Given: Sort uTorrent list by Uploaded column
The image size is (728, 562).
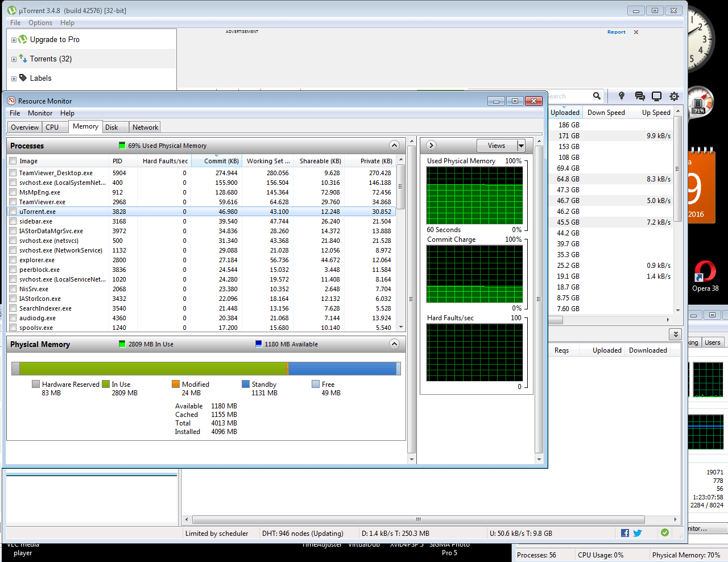Looking at the screenshot, I should coord(565,113).
